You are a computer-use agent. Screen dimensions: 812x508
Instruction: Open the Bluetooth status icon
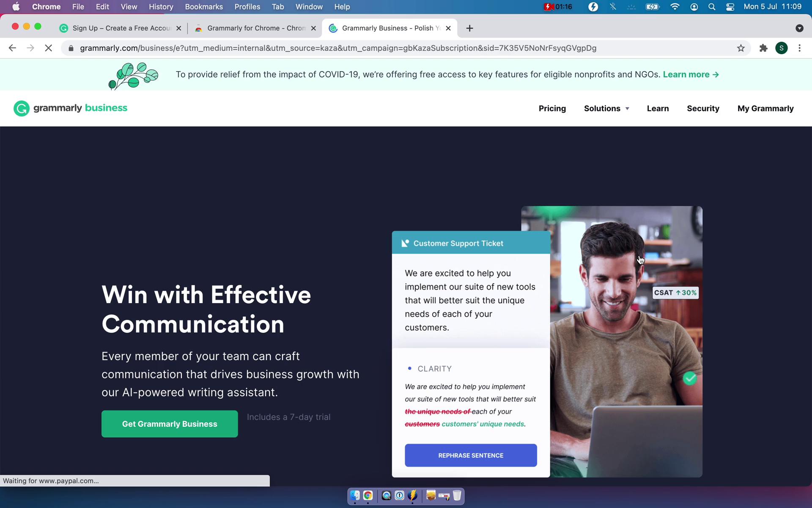tap(612, 7)
